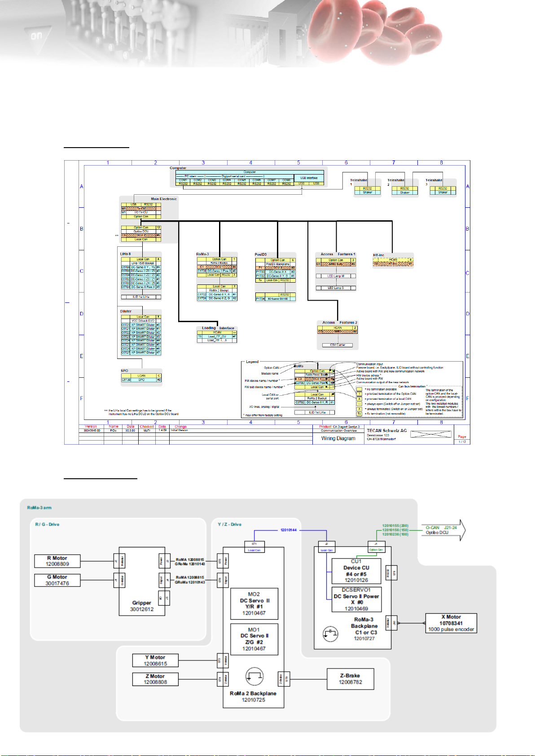Click the USB interface cell

pyautogui.click(x=309, y=178)
